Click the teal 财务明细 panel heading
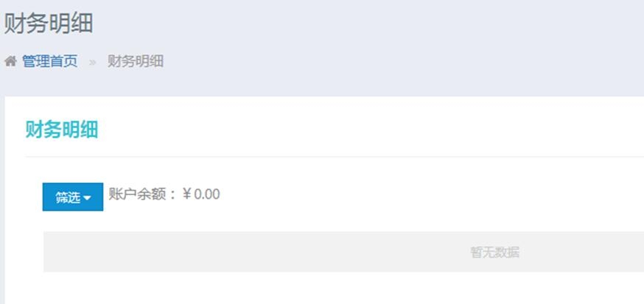644x304 pixels. [62, 130]
